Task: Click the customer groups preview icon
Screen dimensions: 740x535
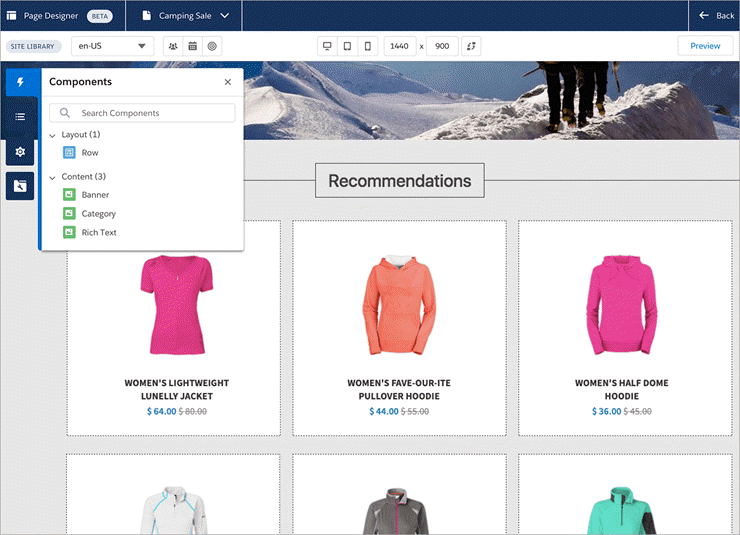Action: pyautogui.click(x=173, y=46)
